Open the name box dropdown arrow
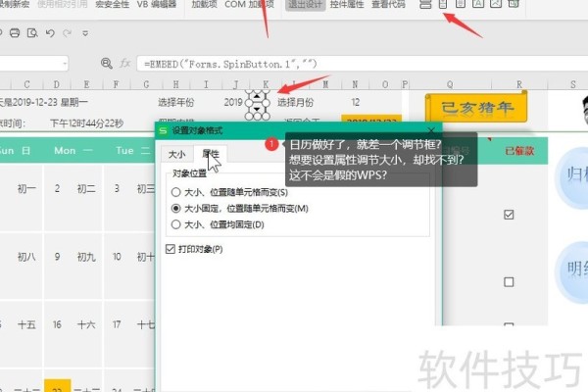 coord(65,64)
